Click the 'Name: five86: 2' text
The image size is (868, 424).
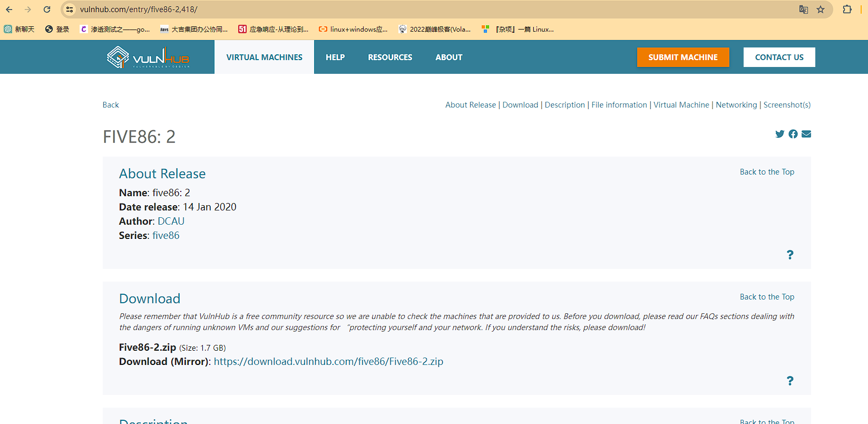point(154,193)
